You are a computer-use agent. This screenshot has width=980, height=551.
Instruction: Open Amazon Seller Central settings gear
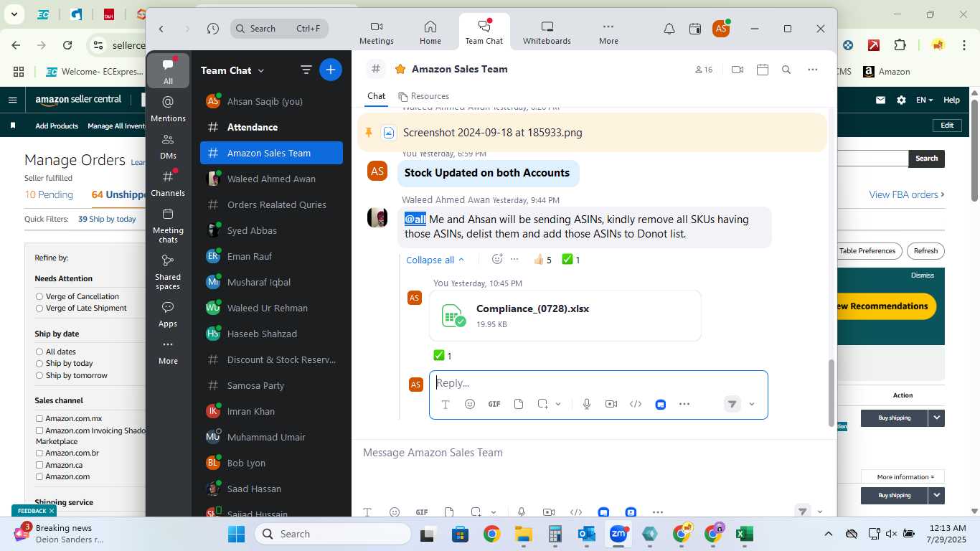pyautogui.click(x=901, y=100)
